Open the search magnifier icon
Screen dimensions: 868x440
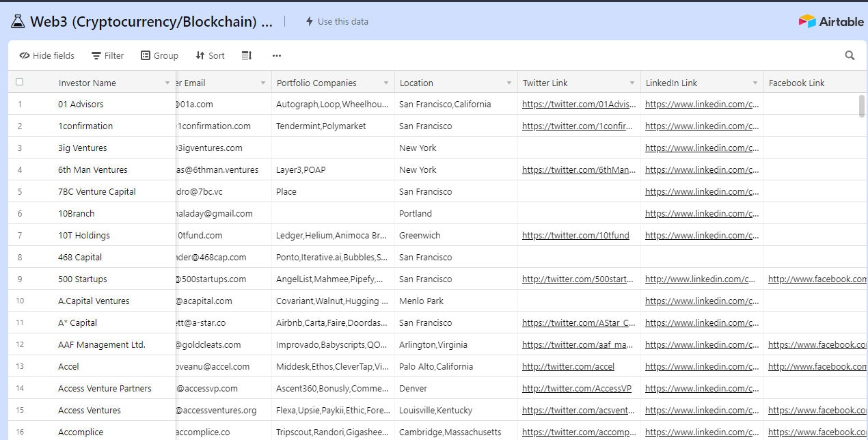pyautogui.click(x=850, y=55)
